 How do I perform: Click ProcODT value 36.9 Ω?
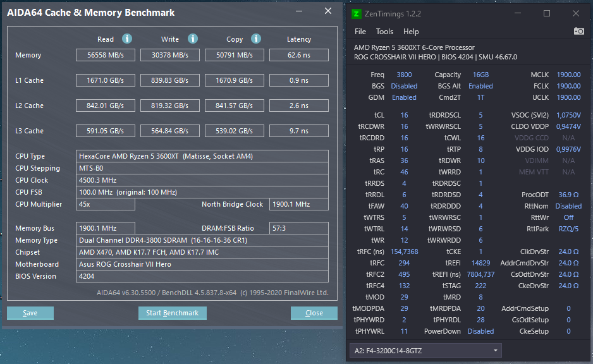coord(568,195)
